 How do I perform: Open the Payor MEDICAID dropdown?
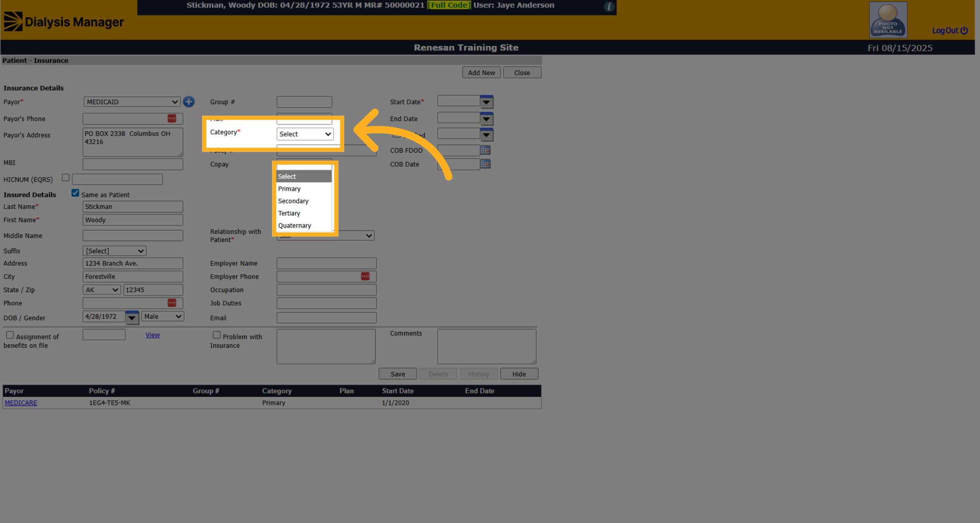(x=132, y=102)
